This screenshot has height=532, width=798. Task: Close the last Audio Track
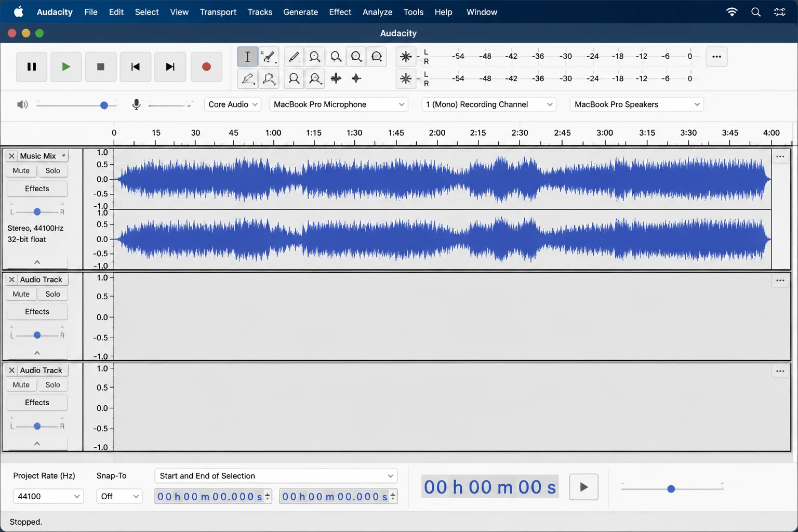click(11, 370)
